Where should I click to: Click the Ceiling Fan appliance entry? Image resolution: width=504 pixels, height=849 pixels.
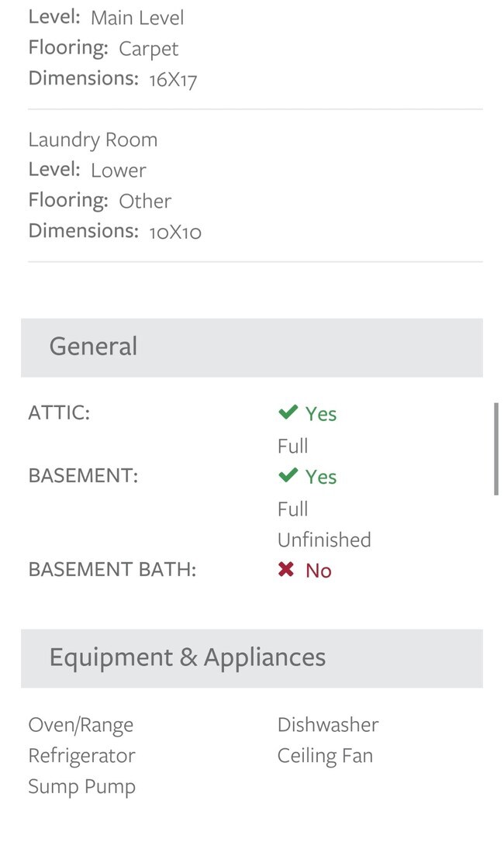click(x=326, y=756)
